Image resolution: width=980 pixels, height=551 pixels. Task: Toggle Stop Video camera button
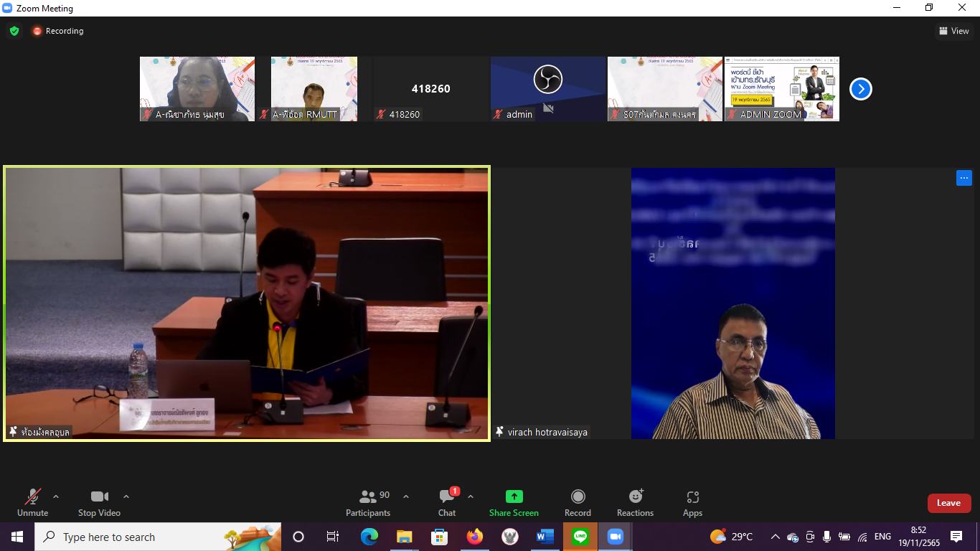(99, 502)
